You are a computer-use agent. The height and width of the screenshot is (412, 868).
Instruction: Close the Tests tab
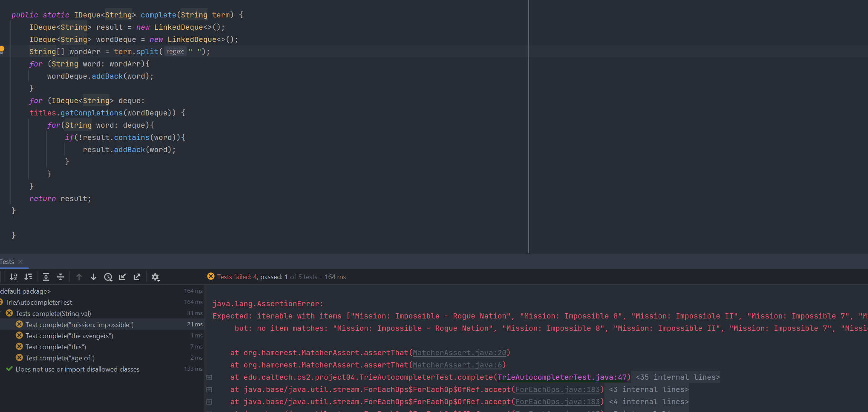click(x=20, y=262)
